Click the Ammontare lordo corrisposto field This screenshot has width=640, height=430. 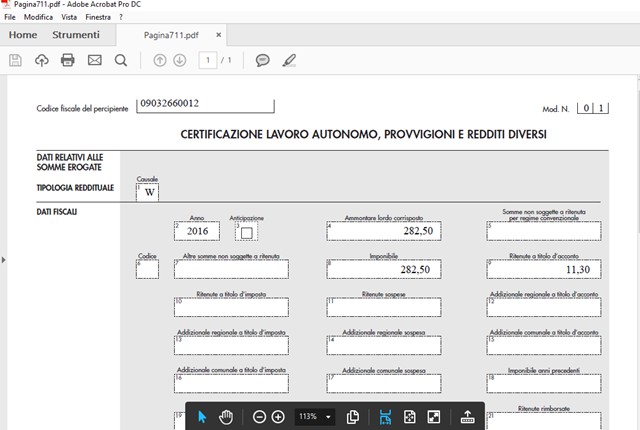click(384, 231)
